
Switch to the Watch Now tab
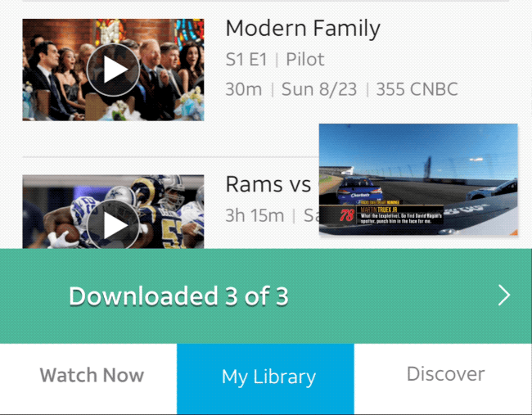tap(92, 376)
